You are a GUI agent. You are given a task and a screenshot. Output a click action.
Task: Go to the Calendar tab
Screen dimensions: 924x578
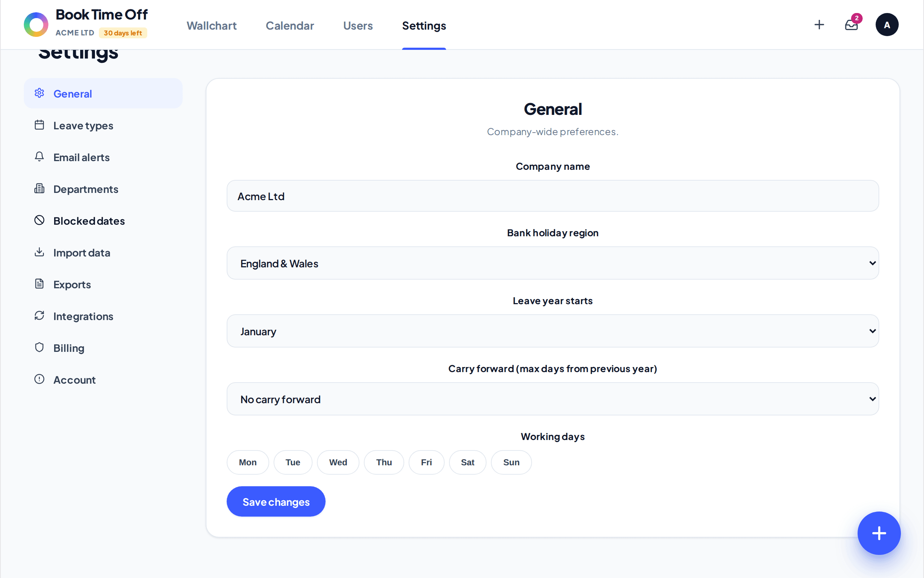tap(290, 26)
